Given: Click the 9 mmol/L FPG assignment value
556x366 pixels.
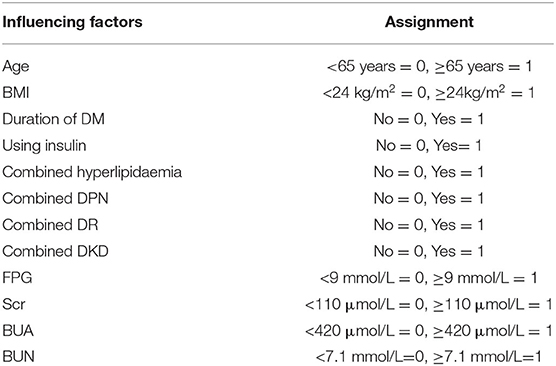Looking at the screenshot, I should pyautogui.click(x=428, y=278).
